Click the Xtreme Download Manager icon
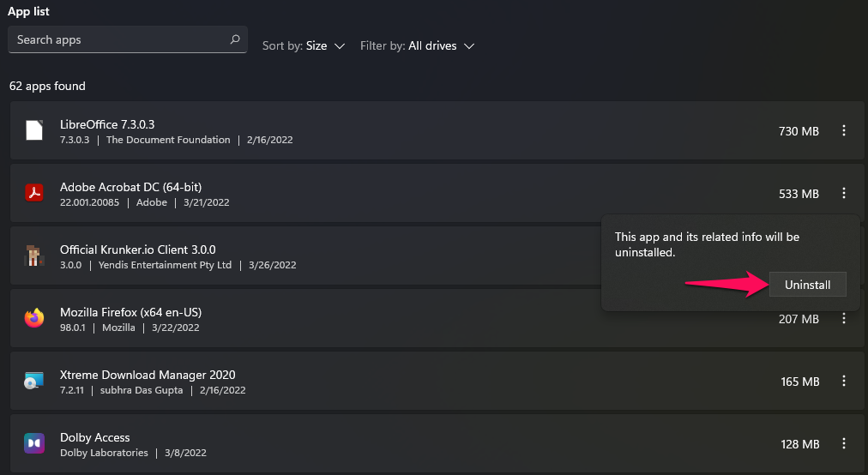This screenshot has height=475, width=868. (x=34, y=381)
